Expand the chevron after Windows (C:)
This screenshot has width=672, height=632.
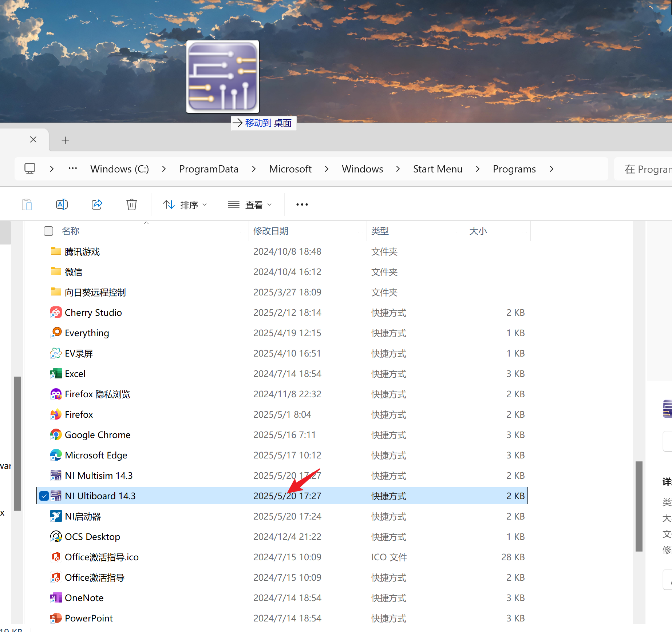[164, 169]
